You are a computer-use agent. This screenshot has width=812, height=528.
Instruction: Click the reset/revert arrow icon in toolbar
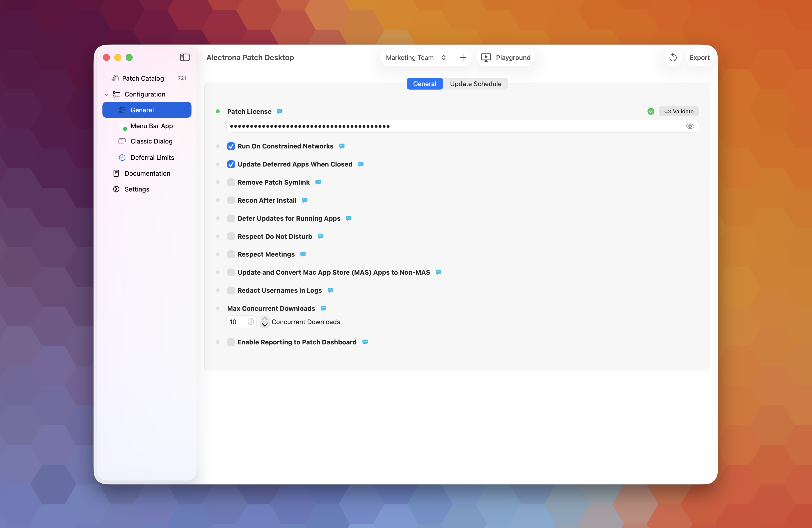[x=673, y=57]
